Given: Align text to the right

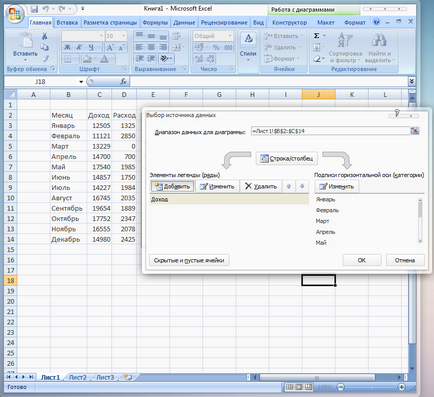Looking at the screenshot, I should click(163, 47).
